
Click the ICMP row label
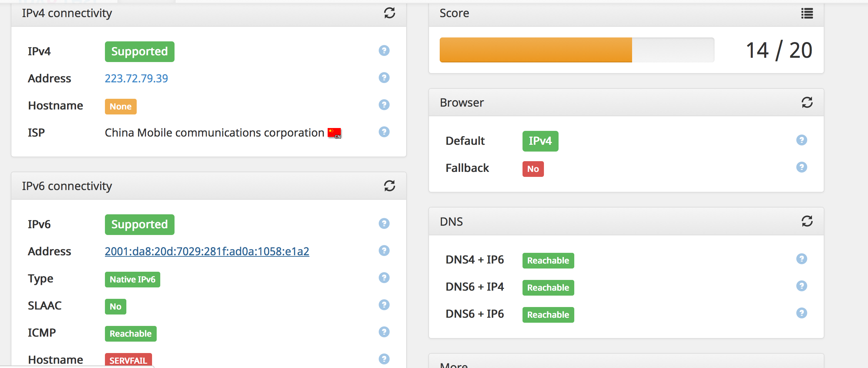[42, 333]
